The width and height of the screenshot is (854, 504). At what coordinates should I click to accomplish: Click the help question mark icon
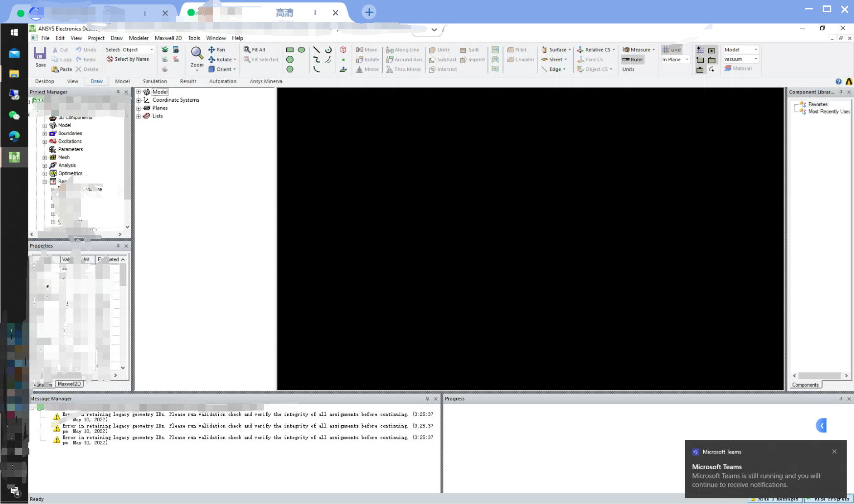coord(838,82)
